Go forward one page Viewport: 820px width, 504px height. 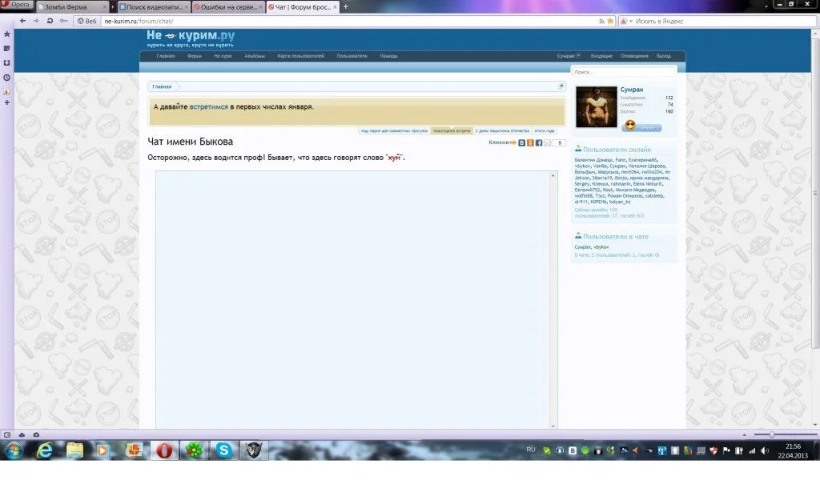coord(36,21)
